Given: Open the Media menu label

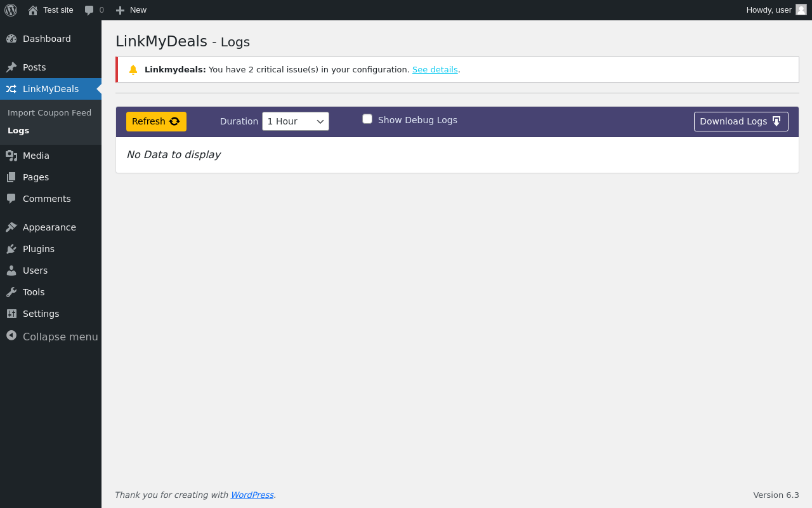Looking at the screenshot, I should point(36,156).
